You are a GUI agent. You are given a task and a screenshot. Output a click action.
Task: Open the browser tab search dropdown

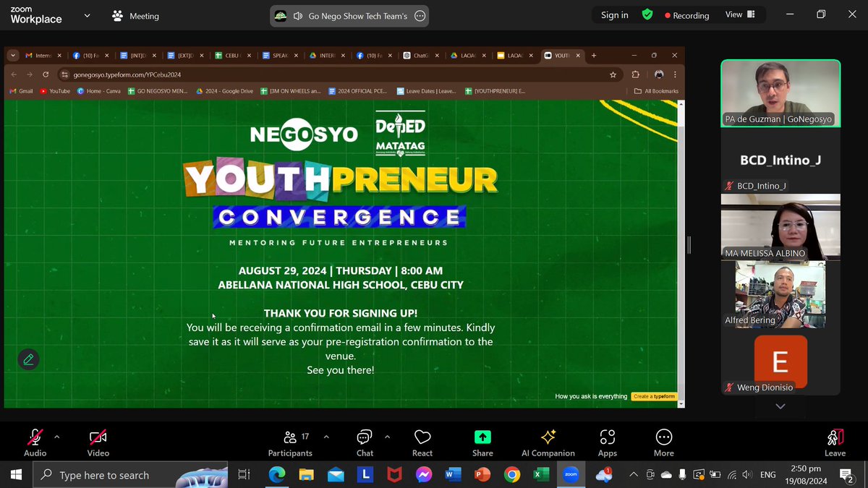click(13, 55)
